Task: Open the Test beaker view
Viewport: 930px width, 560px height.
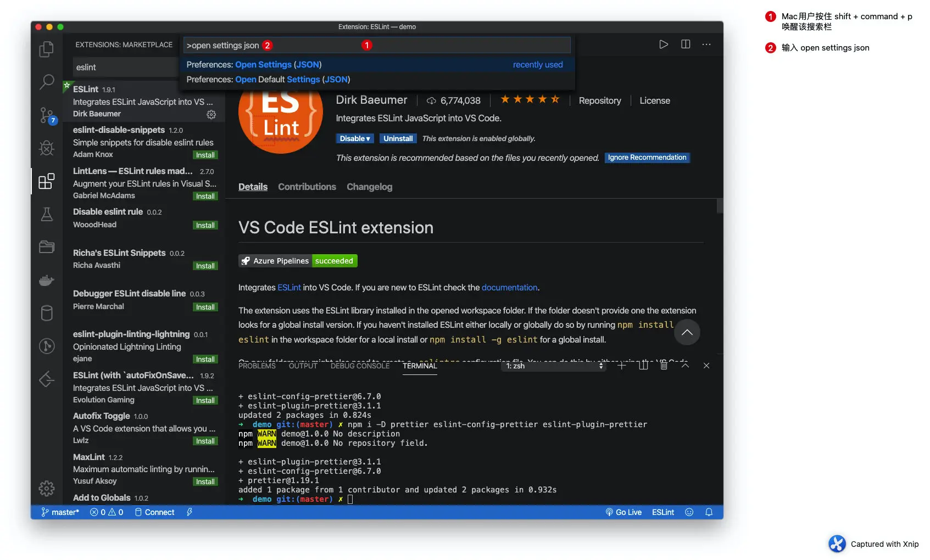Action: pyautogui.click(x=47, y=214)
